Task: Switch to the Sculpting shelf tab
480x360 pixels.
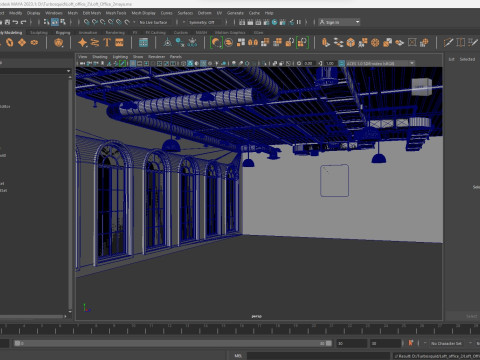Action: [39, 33]
